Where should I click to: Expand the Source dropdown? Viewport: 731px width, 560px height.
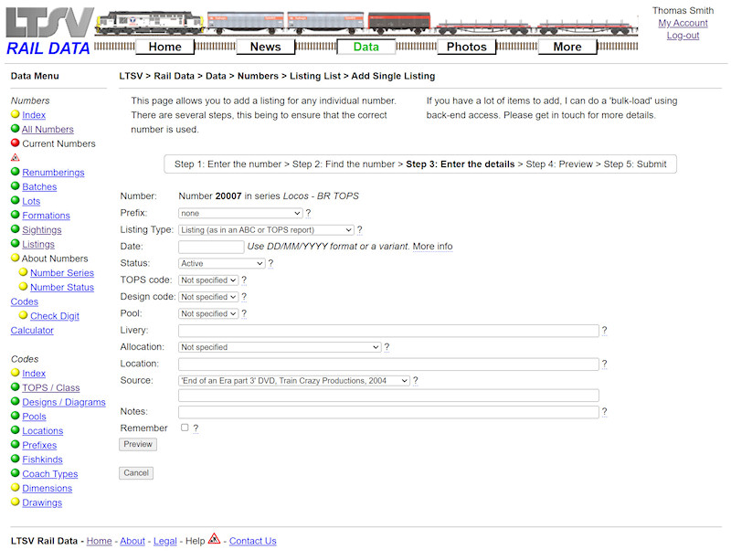click(x=292, y=380)
